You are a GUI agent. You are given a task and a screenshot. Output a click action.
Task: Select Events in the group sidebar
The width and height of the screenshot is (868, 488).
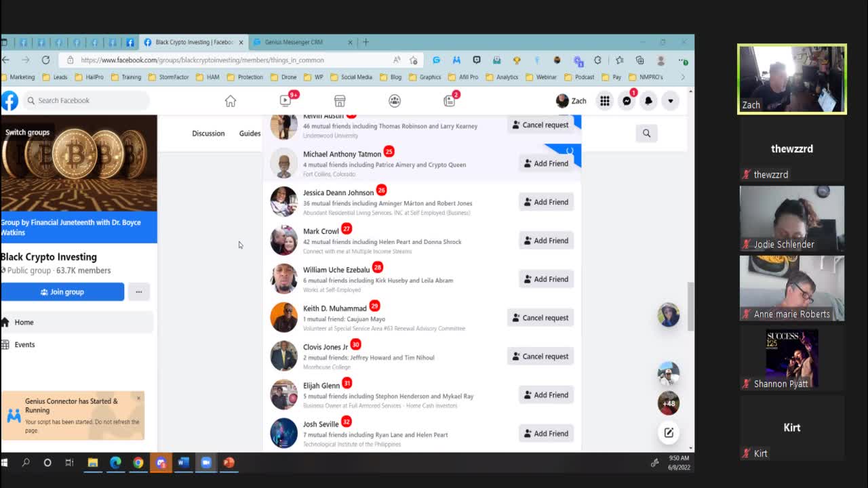click(77, 345)
